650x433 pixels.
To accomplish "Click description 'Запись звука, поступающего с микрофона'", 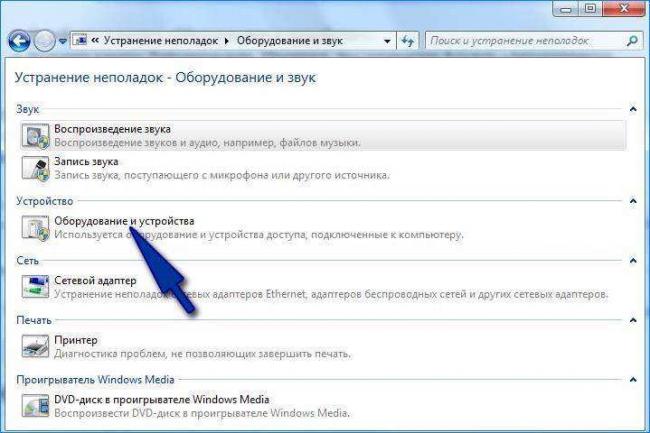I will click(x=222, y=175).
